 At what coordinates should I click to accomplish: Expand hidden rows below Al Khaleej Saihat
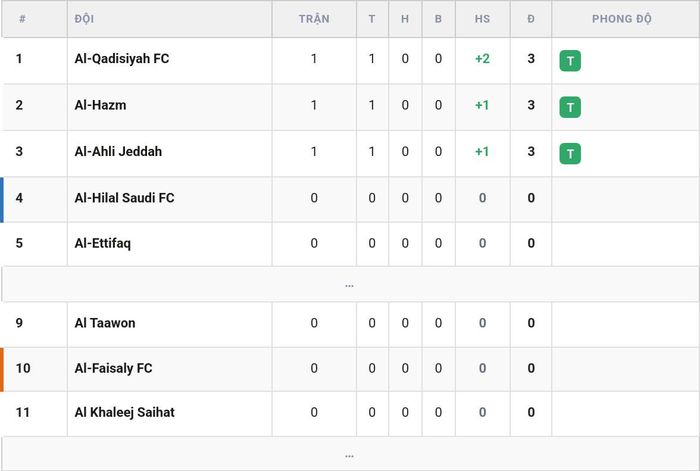pos(350,454)
